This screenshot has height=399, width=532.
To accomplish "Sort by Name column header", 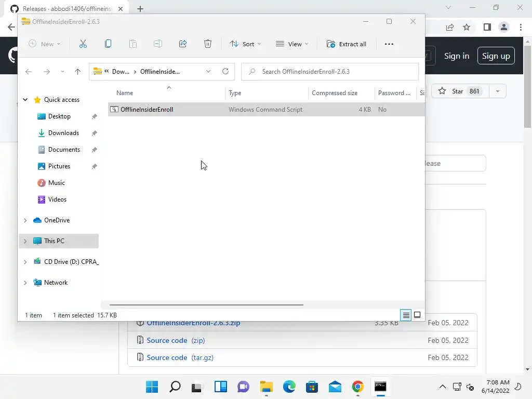I will pyautogui.click(x=125, y=93).
